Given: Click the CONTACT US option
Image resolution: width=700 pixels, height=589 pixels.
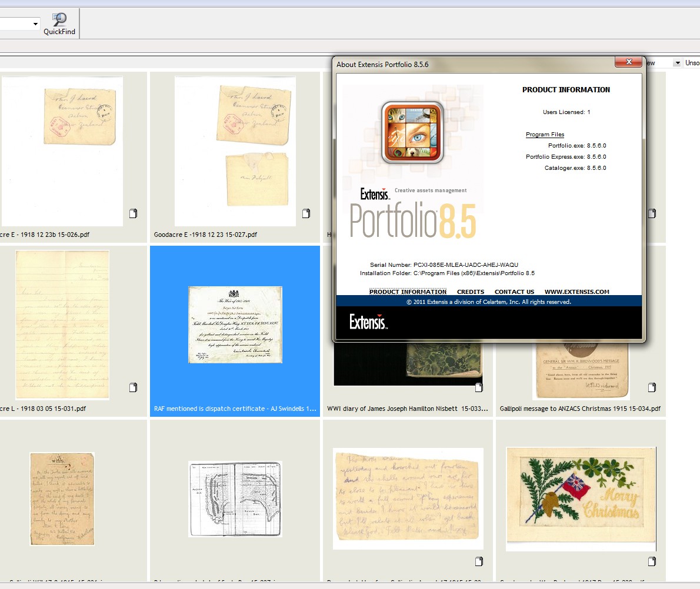Looking at the screenshot, I should click(x=514, y=292).
